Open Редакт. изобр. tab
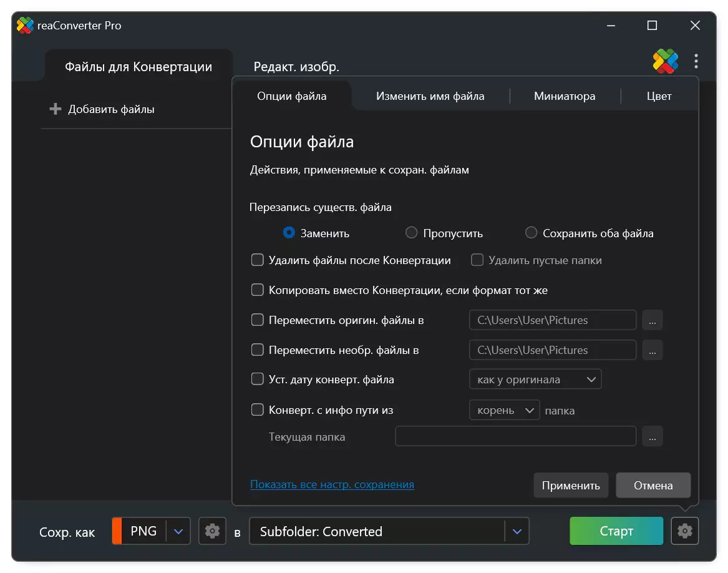Screen dimensions: 728x573 coord(296,66)
